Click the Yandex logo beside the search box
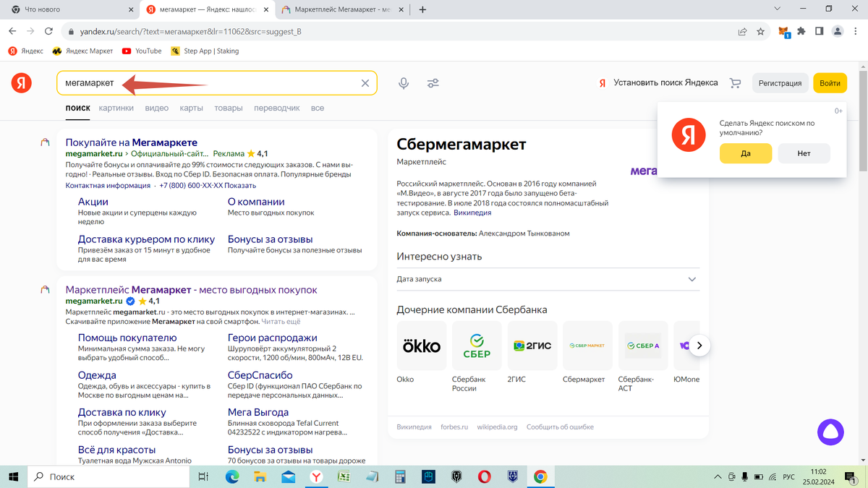The image size is (868, 488). 22,83
